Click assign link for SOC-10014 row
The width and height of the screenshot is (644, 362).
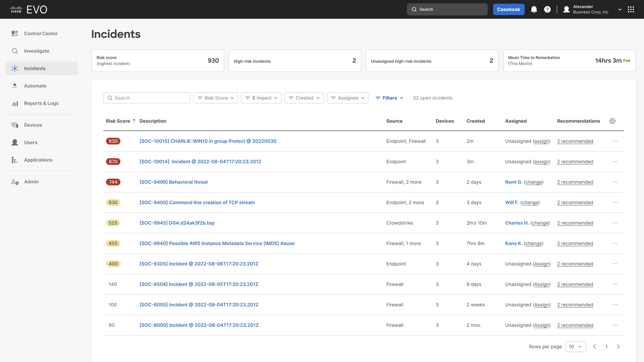541,162
